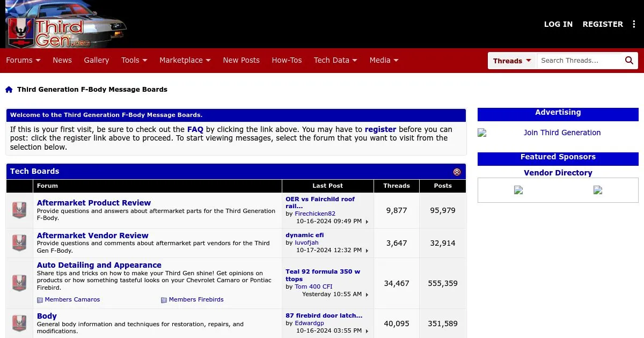The width and height of the screenshot is (644, 338).
Task: Click the 555,359 posts count
Action: pos(443,283)
